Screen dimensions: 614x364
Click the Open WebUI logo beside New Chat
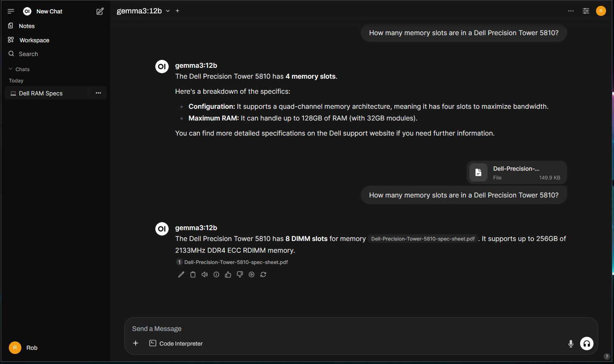pyautogui.click(x=27, y=11)
